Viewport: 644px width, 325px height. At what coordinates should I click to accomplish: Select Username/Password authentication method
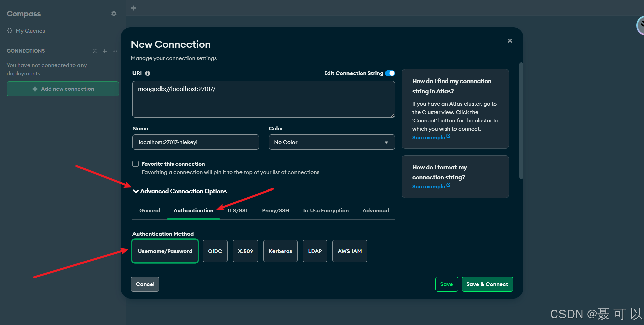[165, 251]
